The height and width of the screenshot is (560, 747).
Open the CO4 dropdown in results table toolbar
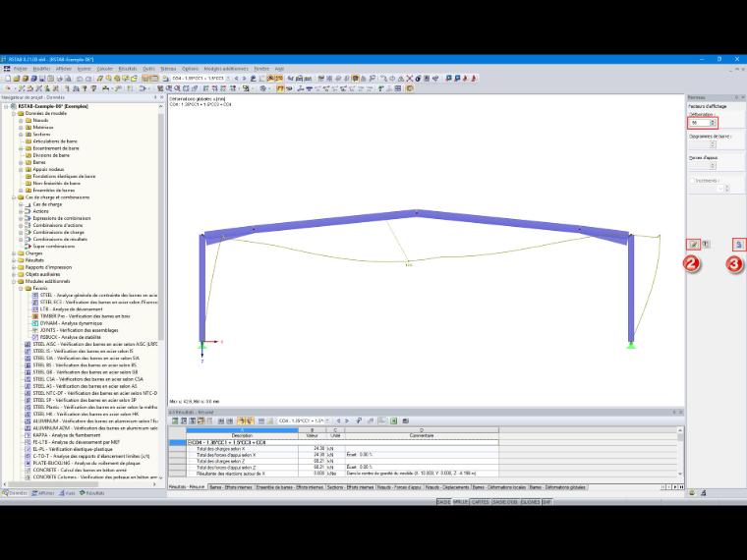pos(326,420)
